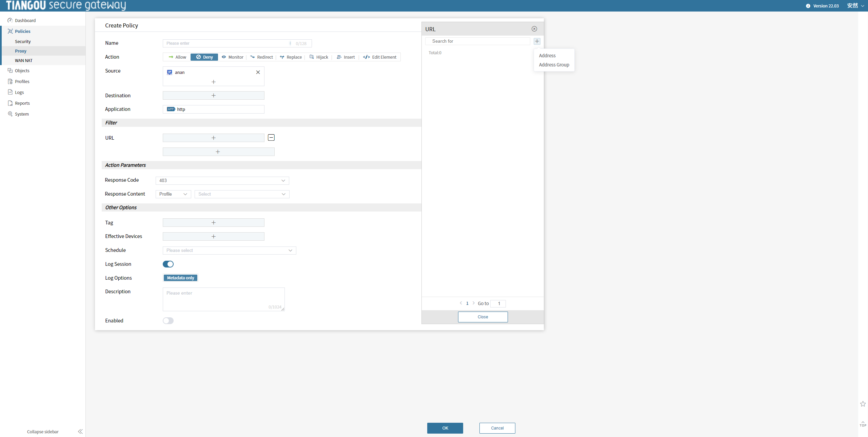Open Dashboard from the sidebar
868x437 pixels.
click(25, 20)
